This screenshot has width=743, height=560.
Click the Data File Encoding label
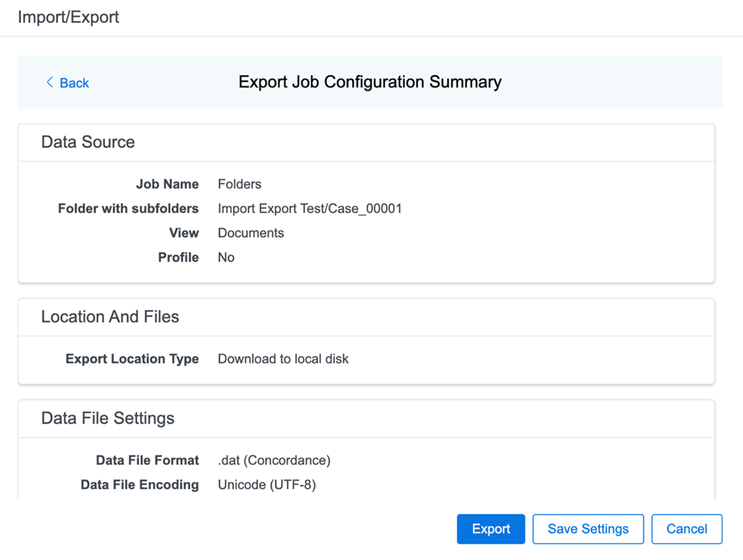140,485
